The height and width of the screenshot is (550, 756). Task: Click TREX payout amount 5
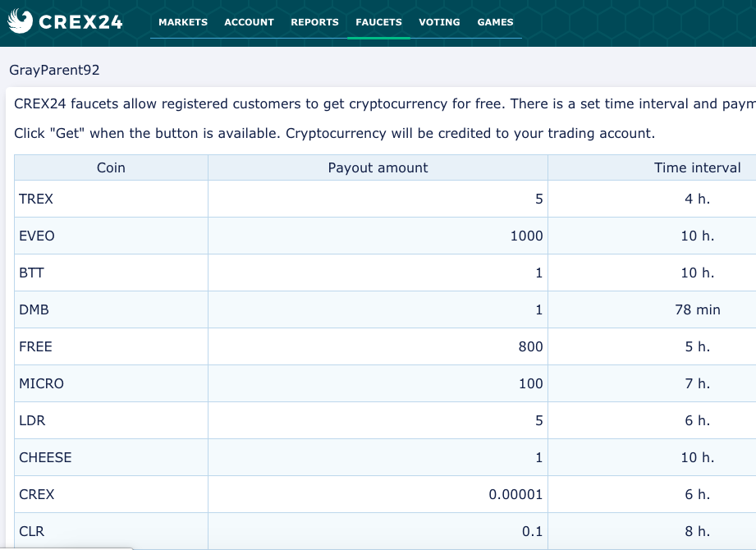(x=539, y=199)
